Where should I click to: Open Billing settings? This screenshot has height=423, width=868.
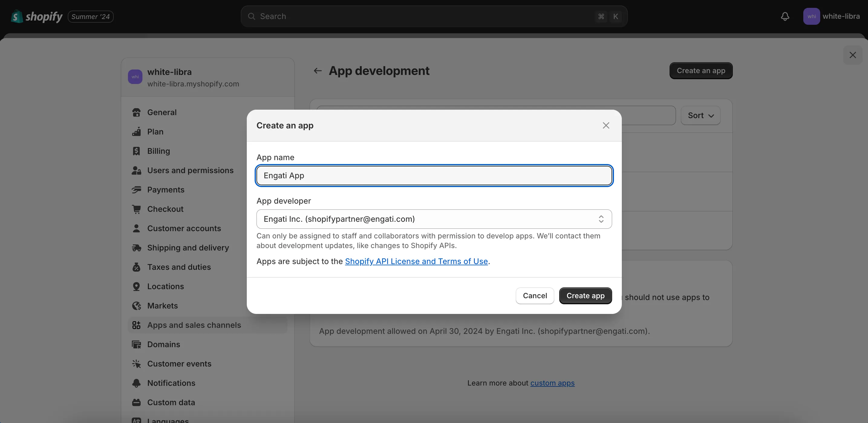207,151
